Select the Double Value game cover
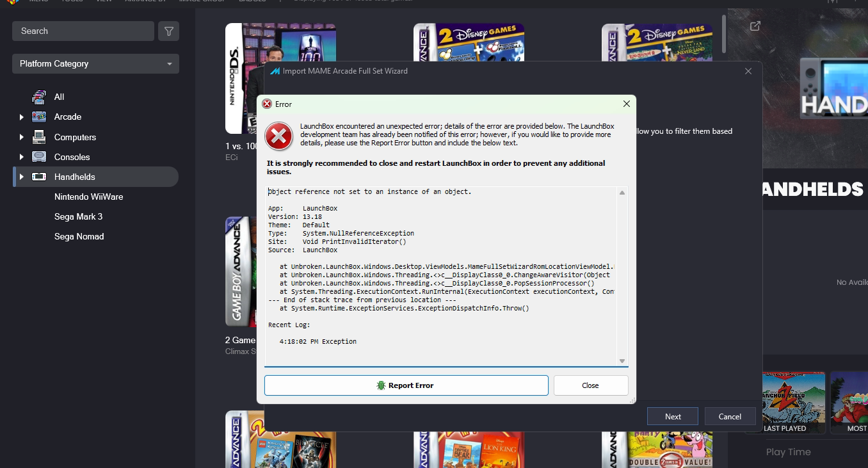Viewport: 868px width, 468px height. click(657, 448)
